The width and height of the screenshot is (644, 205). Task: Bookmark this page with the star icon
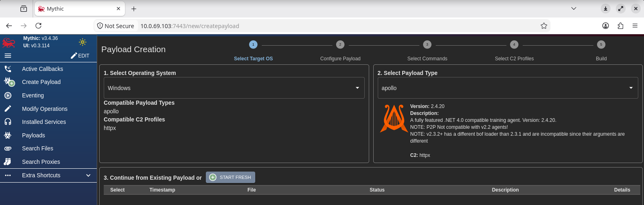(544, 26)
